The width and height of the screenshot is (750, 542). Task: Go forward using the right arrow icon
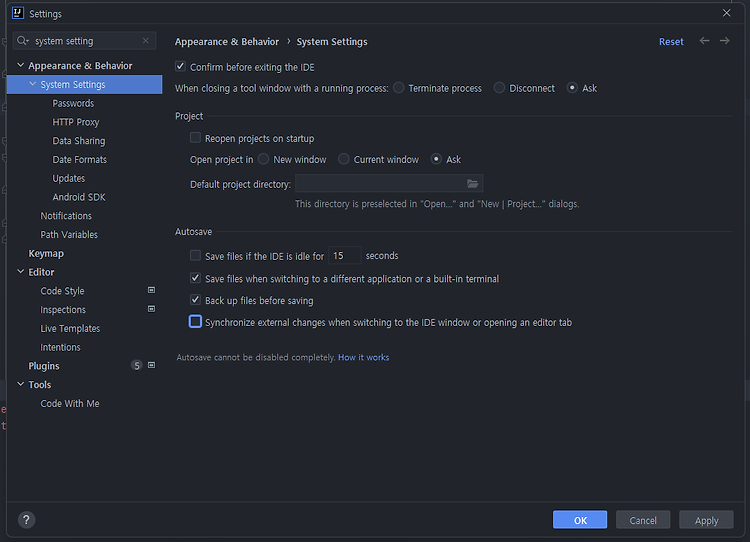tap(725, 41)
